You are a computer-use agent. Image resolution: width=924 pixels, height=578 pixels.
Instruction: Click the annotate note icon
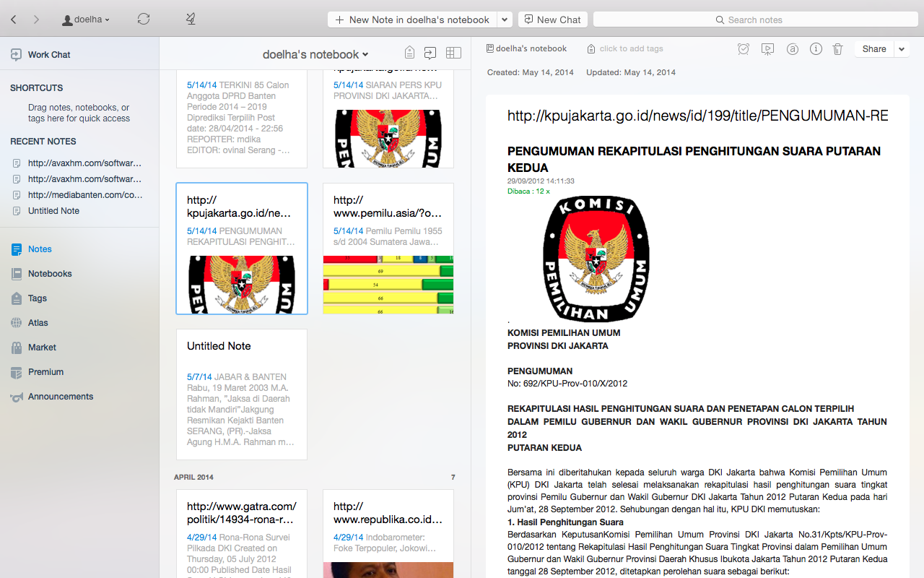pyautogui.click(x=792, y=49)
